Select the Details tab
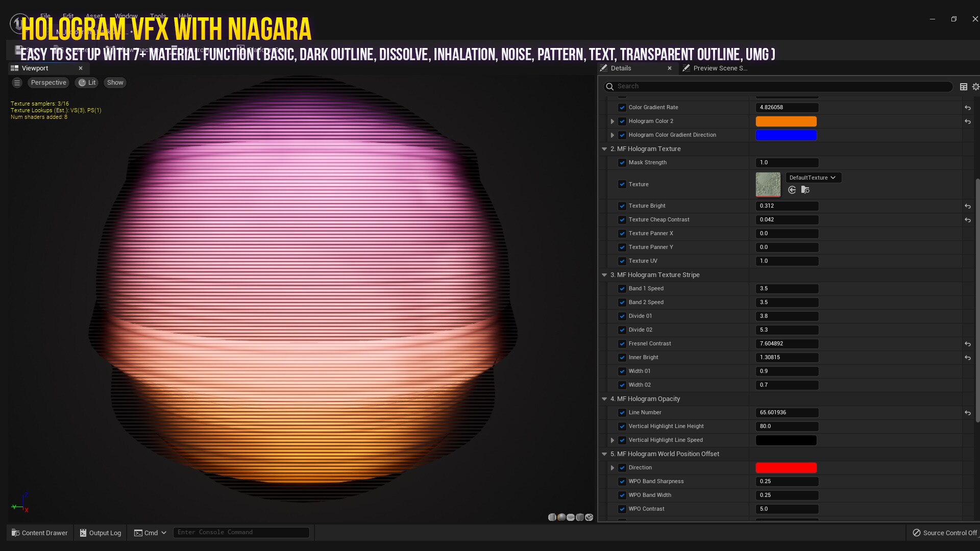Screen dimensions: 980x551 click(x=621, y=68)
